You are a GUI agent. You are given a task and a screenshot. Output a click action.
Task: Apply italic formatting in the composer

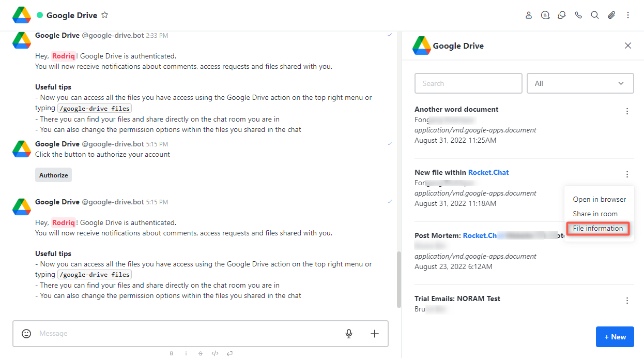(x=186, y=353)
